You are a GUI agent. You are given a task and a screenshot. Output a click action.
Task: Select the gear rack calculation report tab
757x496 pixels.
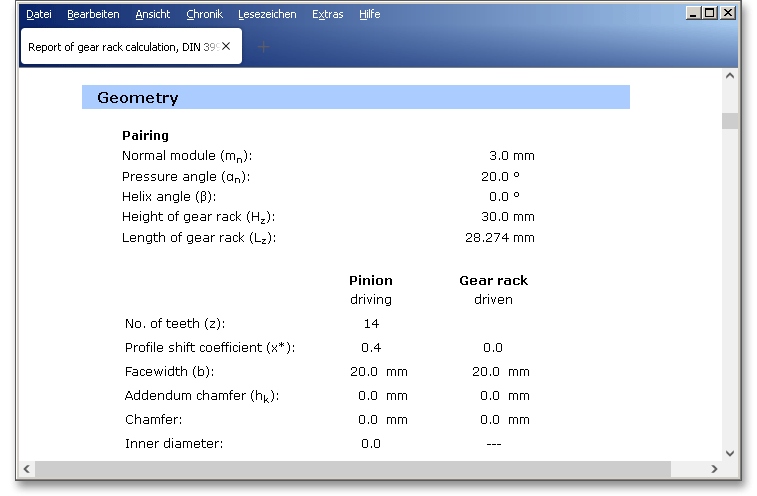(120, 46)
